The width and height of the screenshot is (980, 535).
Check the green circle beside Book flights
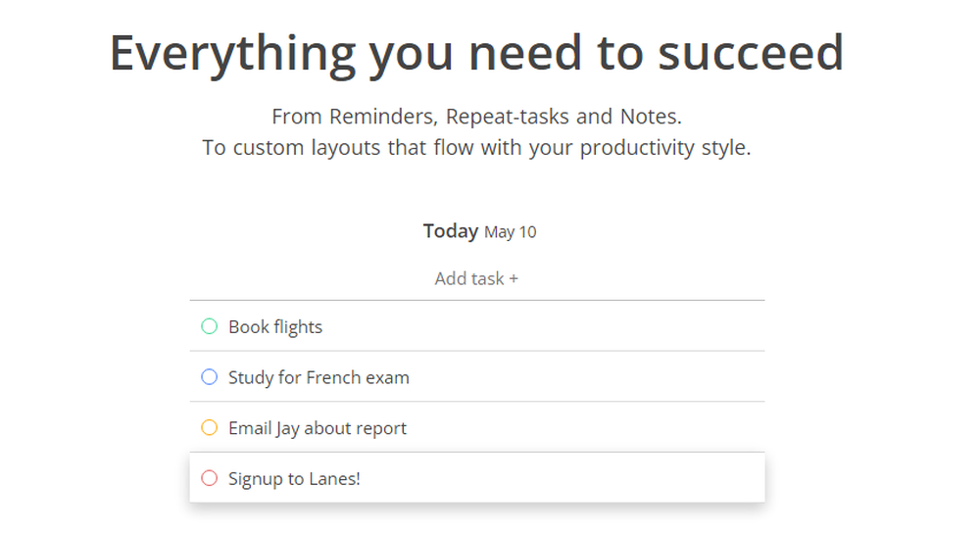click(x=209, y=326)
